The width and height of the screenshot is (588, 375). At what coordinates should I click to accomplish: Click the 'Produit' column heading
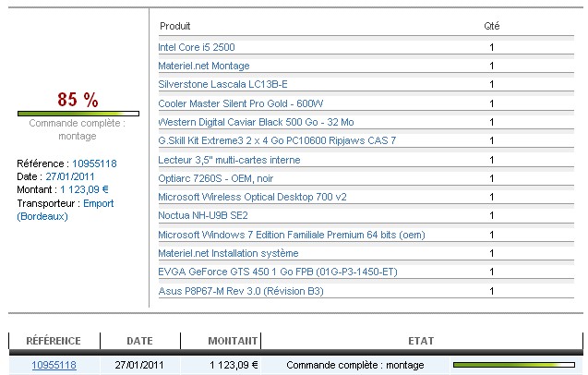[x=175, y=26]
